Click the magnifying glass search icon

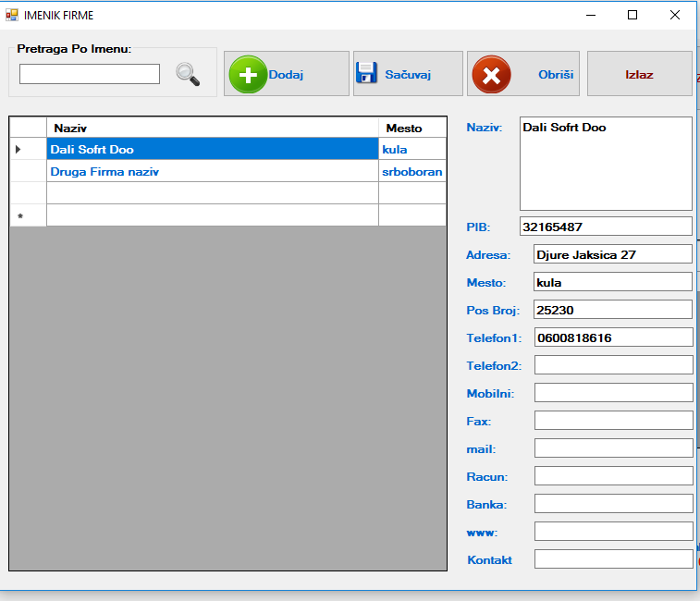coord(188,74)
